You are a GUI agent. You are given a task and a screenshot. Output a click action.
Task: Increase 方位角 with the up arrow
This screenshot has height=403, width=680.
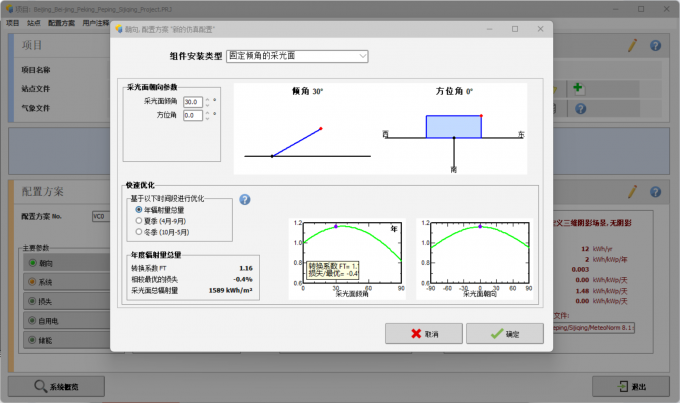pos(207,113)
